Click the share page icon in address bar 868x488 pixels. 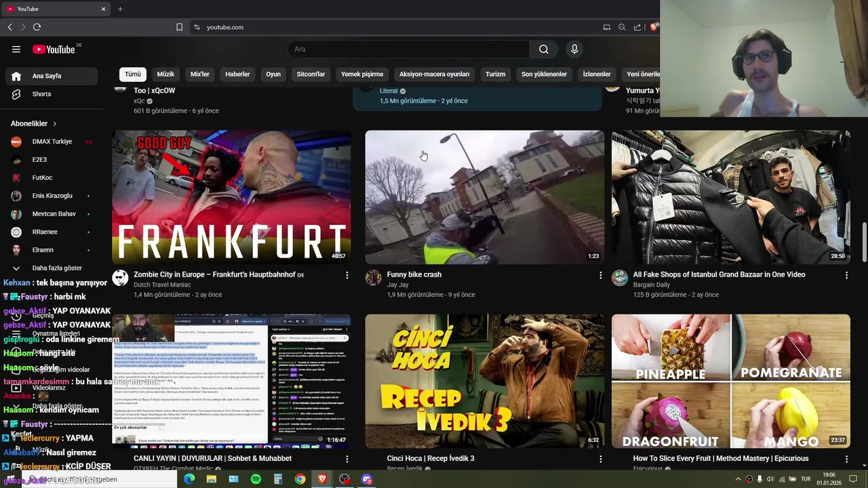click(x=637, y=27)
